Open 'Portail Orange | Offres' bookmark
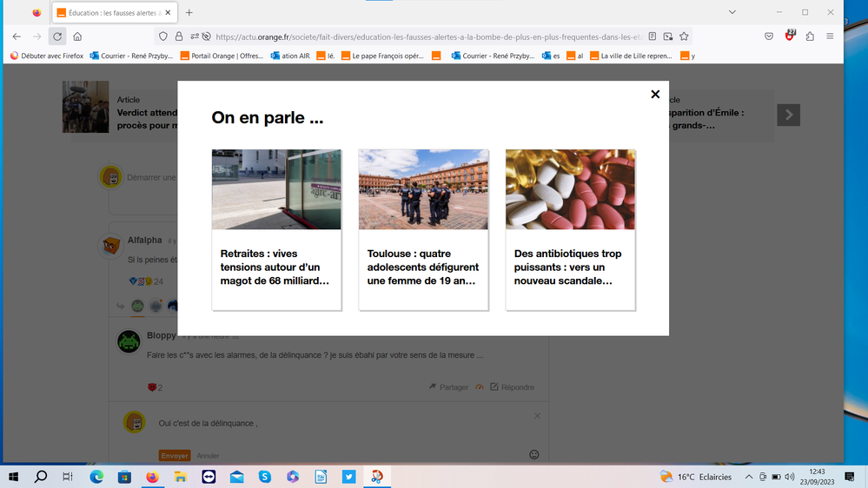This screenshot has height=488, width=868. click(x=222, y=56)
